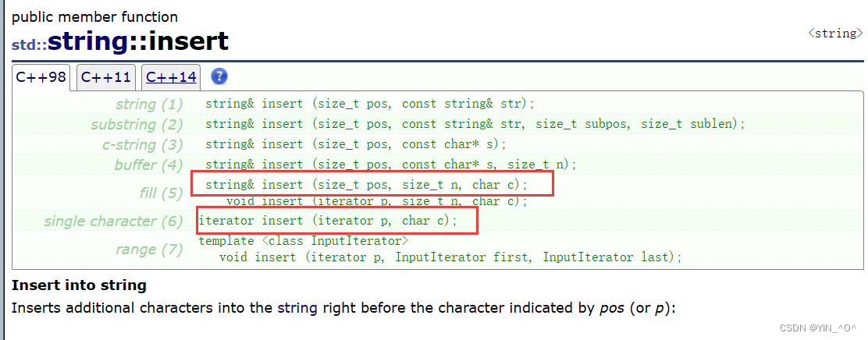Click the large "string::insert" page title

[139, 41]
